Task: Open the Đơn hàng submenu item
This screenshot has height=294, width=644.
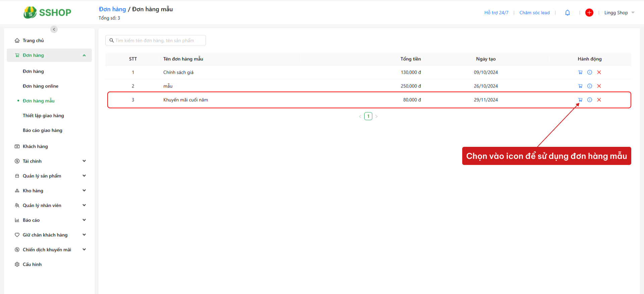Action: point(33,71)
